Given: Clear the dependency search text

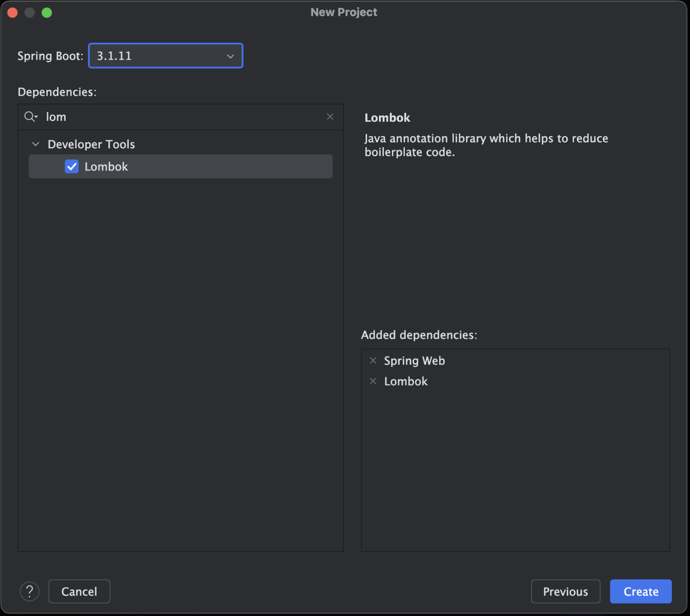Looking at the screenshot, I should (330, 117).
